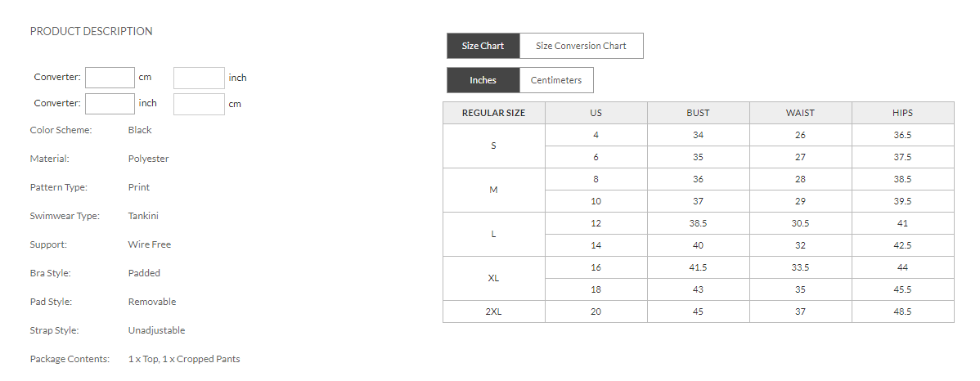Click the PRODUCT DESCRIPTION heading

click(x=91, y=31)
